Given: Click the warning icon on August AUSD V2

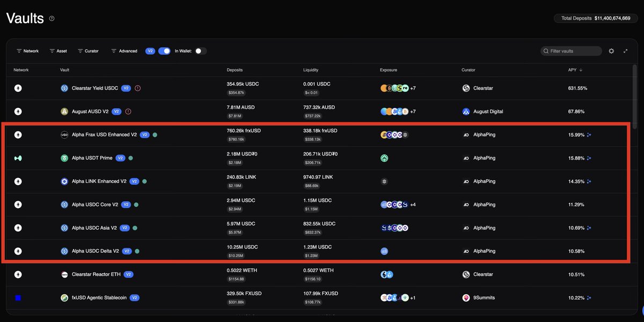Looking at the screenshot, I should pos(128,112).
